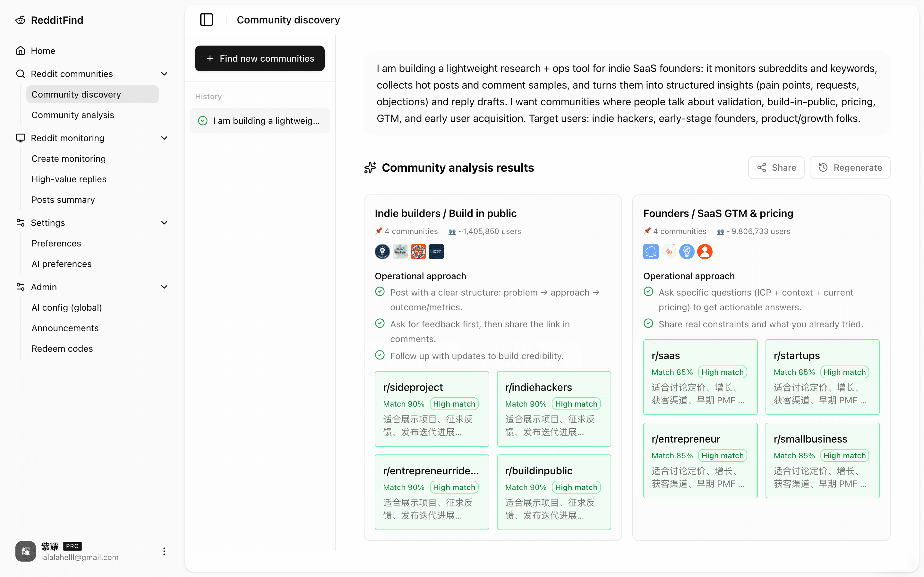Click the RedditFind logo icon

pos(20,20)
